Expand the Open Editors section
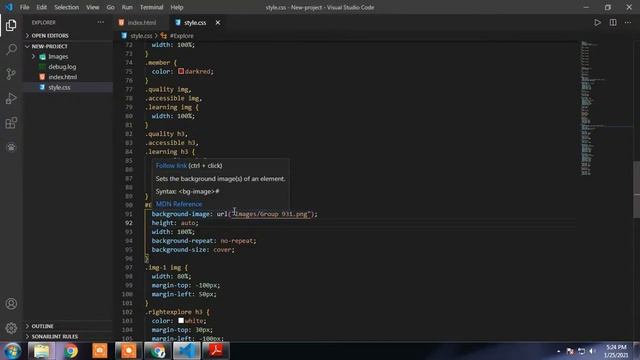640x360 pixels. (50, 36)
